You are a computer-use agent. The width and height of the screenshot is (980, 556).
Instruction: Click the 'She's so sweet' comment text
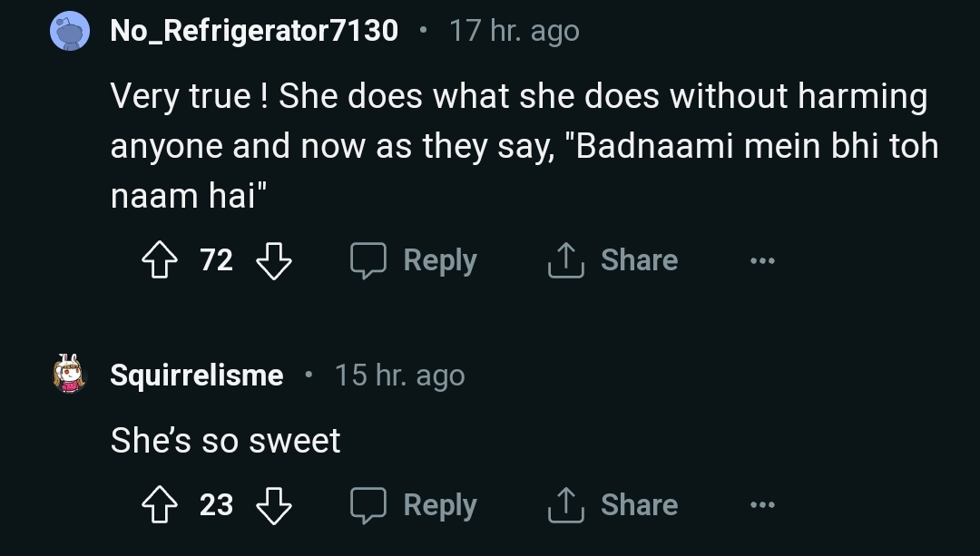(225, 441)
